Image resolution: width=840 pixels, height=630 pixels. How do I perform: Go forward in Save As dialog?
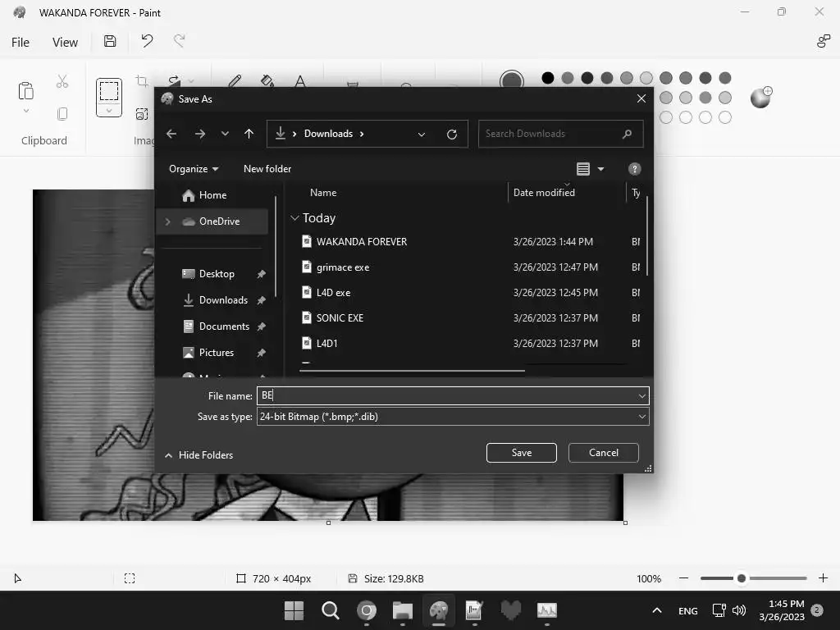(200, 134)
